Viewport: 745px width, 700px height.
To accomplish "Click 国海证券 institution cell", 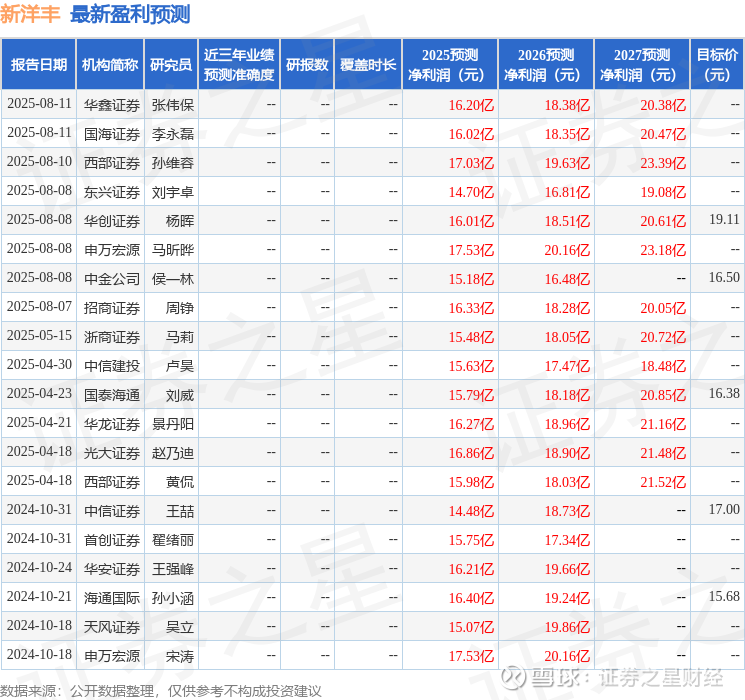I will (x=112, y=134).
